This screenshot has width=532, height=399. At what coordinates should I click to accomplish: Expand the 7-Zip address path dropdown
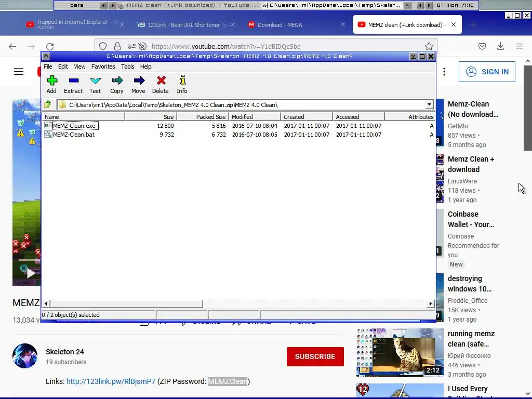point(429,104)
